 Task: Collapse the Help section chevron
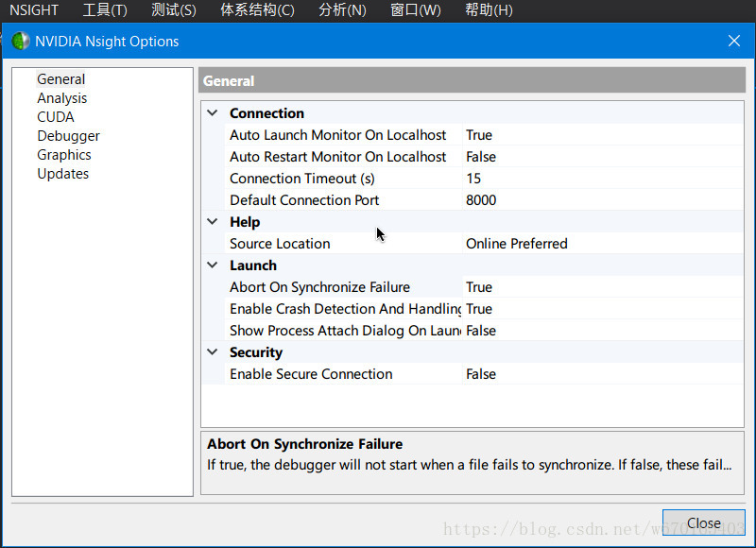(212, 222)
